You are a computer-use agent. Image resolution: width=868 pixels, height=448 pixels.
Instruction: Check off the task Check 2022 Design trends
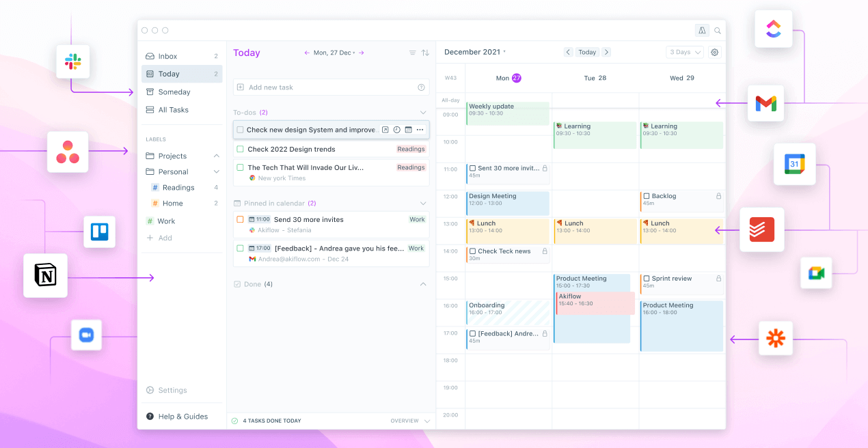tap(240, 149)
